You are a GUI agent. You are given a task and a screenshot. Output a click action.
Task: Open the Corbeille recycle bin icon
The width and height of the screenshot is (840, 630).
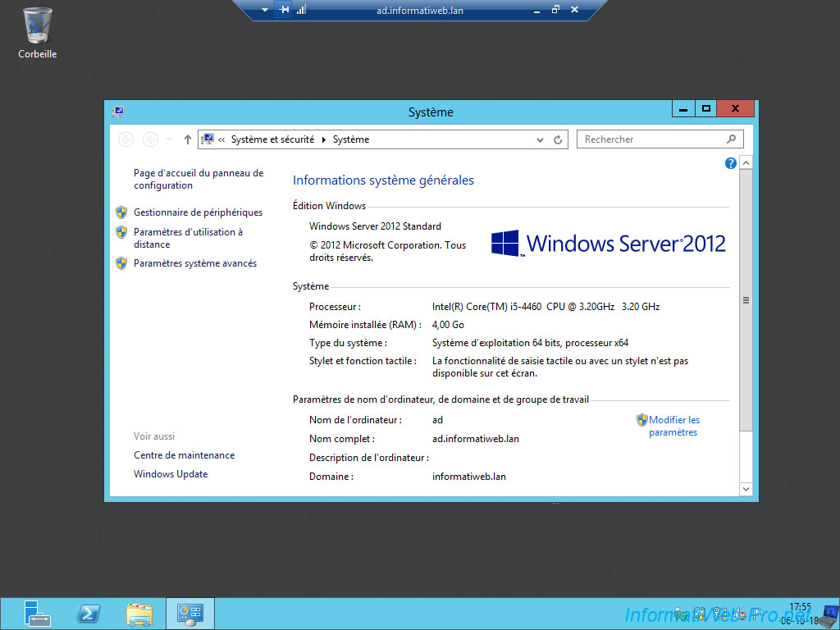37,33
